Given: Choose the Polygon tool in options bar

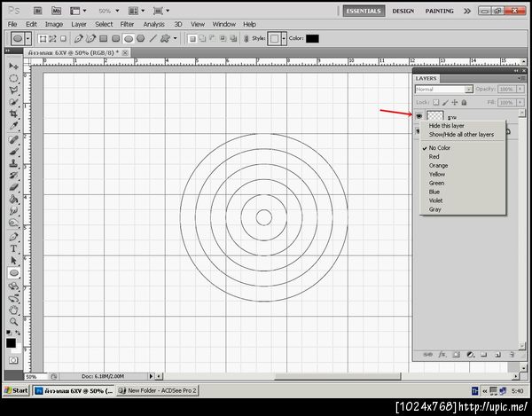Looking at the screenshot, I should pos(141,38).
